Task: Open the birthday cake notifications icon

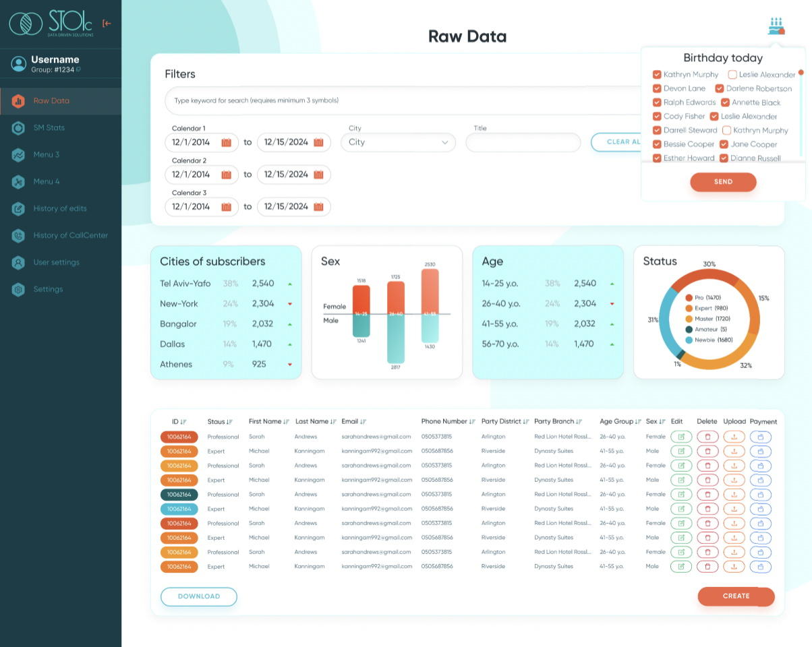Action: [776, 26]
